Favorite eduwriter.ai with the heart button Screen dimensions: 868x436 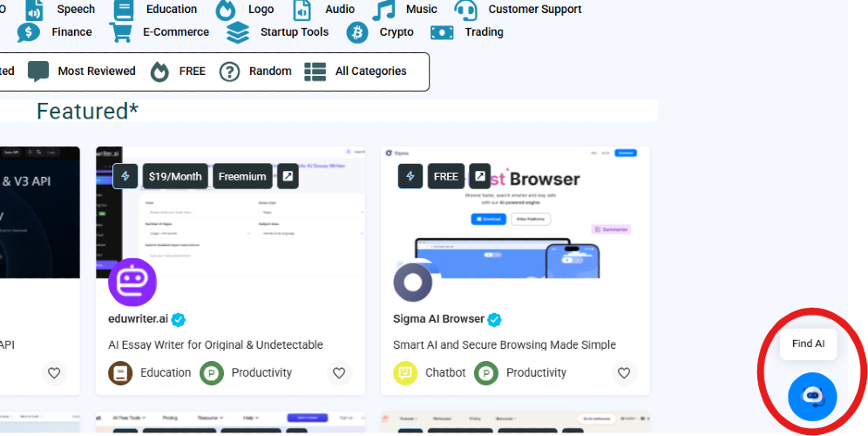[x=339, y=373]
